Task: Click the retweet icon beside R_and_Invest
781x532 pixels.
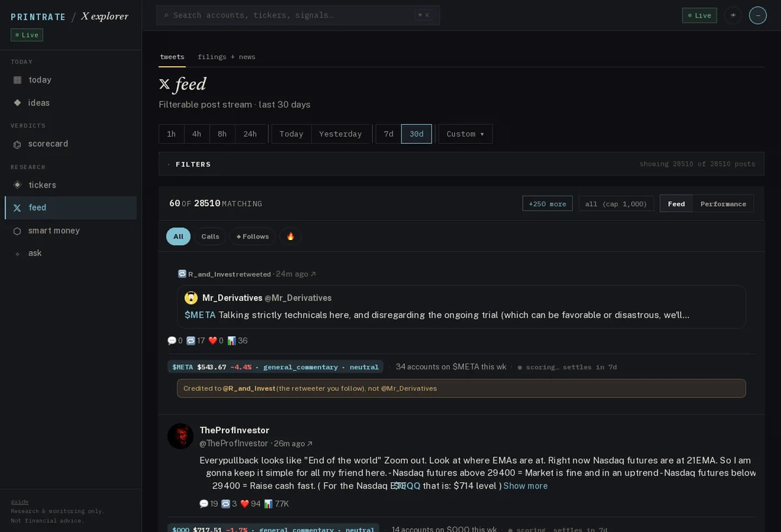Action: [x=182, y=274]
